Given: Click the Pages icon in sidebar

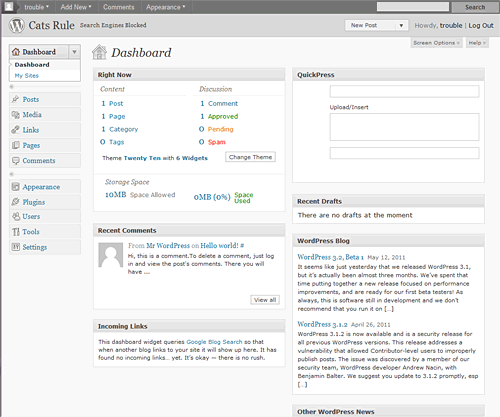Looking at the screenshot, I should point(15,145).
